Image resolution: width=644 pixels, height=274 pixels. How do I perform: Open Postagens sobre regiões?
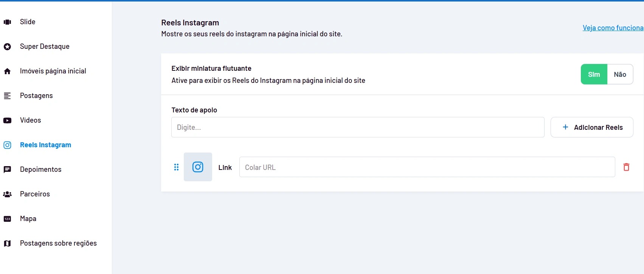pyautogui.click(x=58, y=243)
